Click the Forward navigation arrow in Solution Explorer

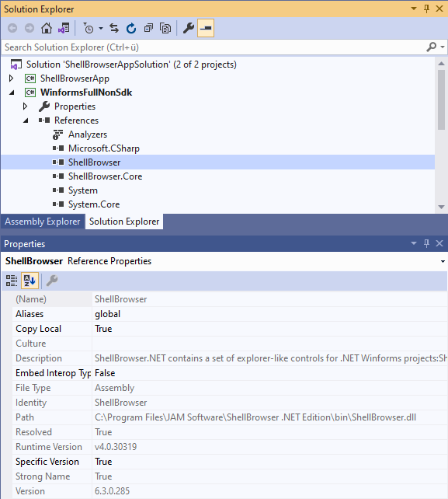click(x=30, y=28)
